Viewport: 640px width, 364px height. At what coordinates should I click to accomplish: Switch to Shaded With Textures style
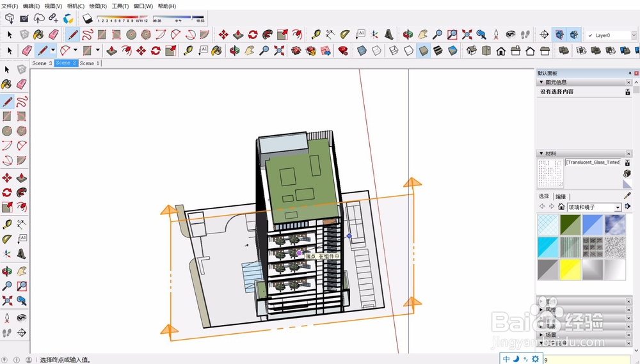pos(438,51)
